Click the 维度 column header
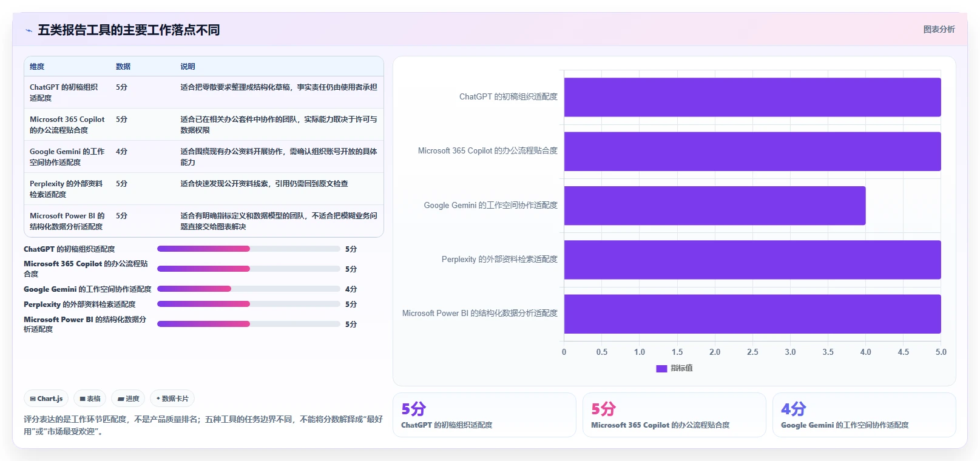Screen dimensions: 980x461 click(37, 67)
